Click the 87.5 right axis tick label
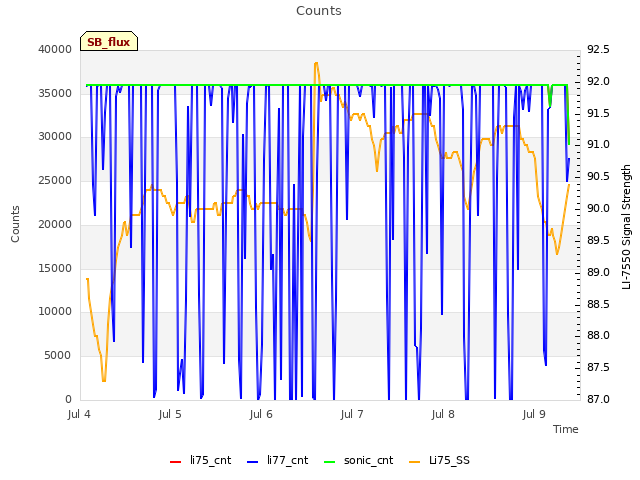The width and height of the screenshot is (640, 480). coord(598,367)
